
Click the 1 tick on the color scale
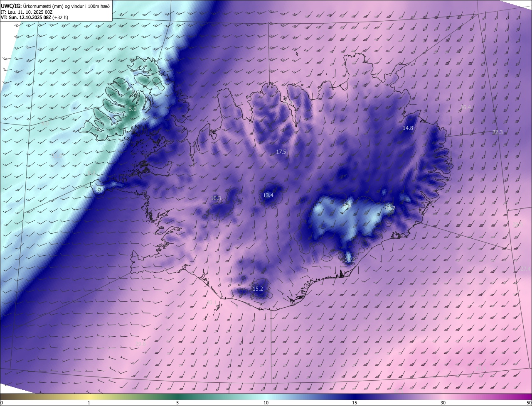point(89,403)
